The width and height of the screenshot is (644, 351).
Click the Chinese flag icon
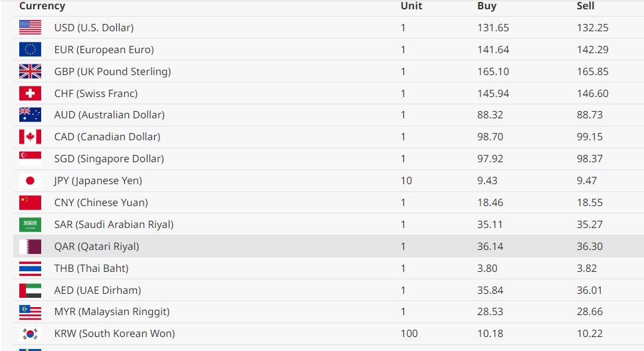pyautogui.click(x=30, y=203)
